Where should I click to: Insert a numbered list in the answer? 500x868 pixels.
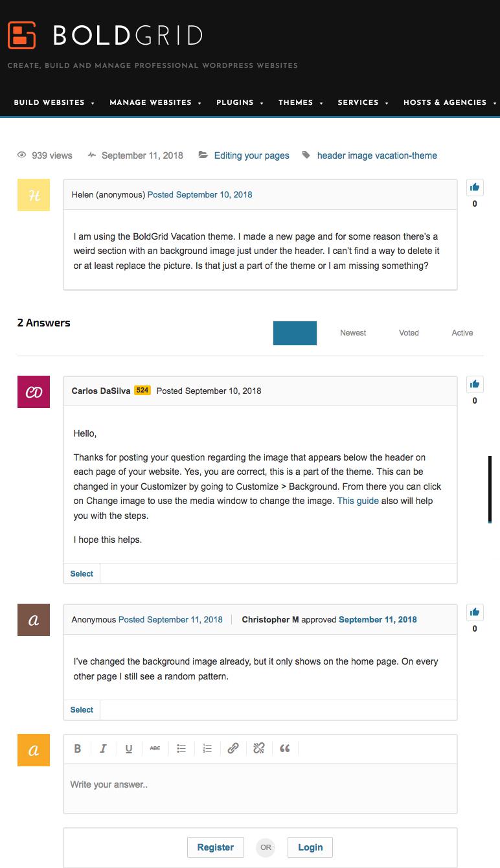(x=207, y=749)
